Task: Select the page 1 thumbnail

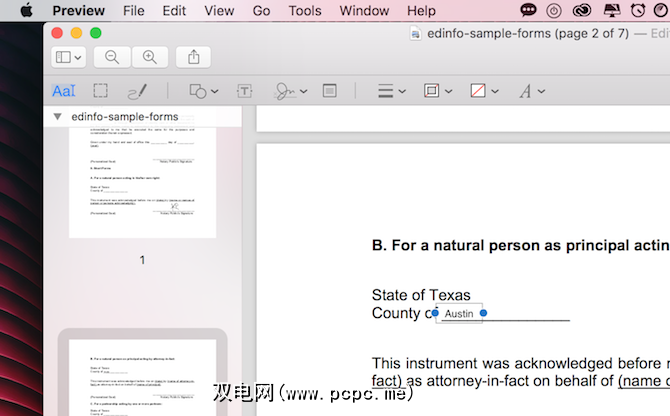Action: 142,182
